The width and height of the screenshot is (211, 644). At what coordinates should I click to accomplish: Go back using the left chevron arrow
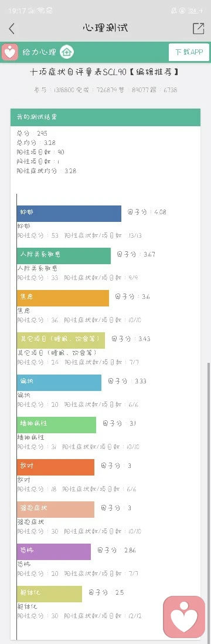[12, 28]
